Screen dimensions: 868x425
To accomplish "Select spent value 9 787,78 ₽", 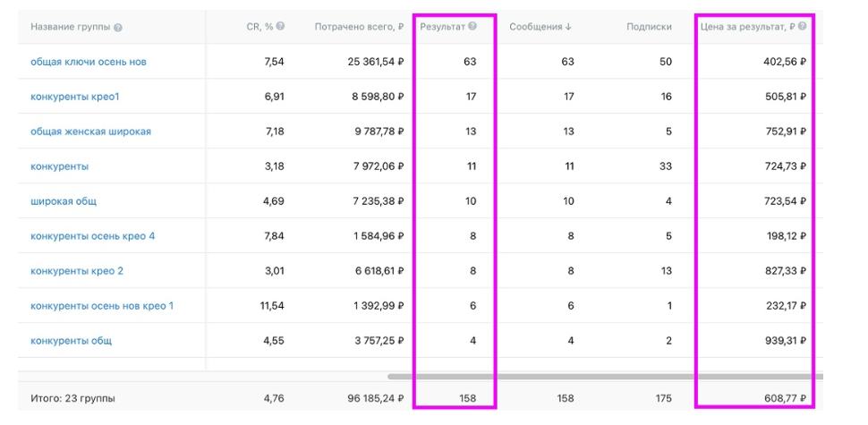I will click(379, 132).
